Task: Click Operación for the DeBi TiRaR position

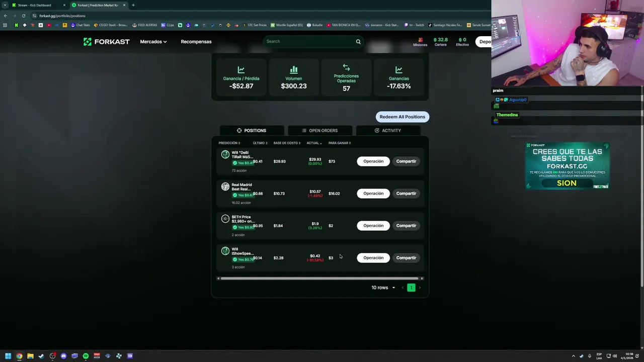Action: tap(373, 161)
